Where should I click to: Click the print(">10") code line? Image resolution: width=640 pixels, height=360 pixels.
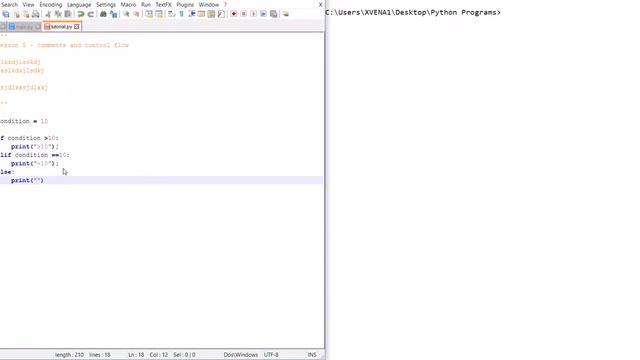(35, 147)
